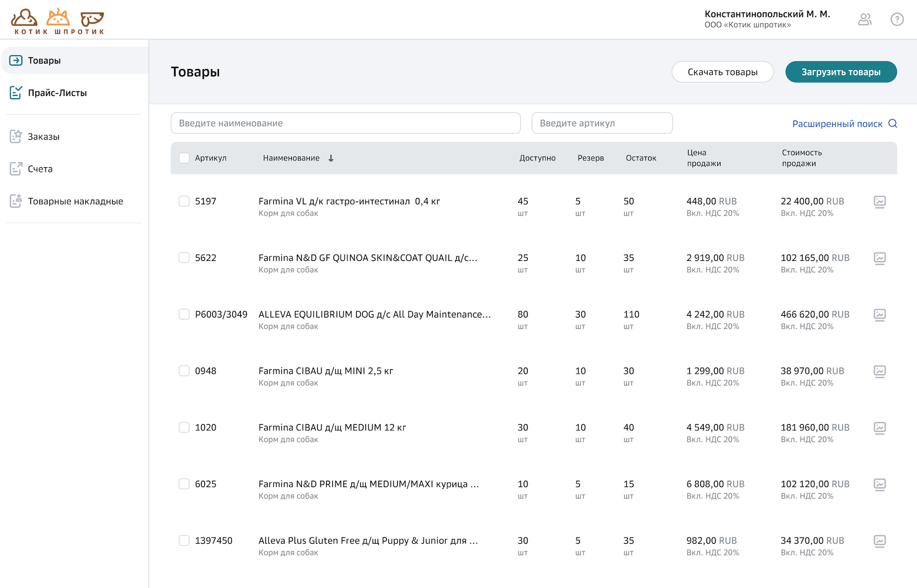917x588 pixels.
Task: Check the box for item P6003/3049
Action: point(184,314)
